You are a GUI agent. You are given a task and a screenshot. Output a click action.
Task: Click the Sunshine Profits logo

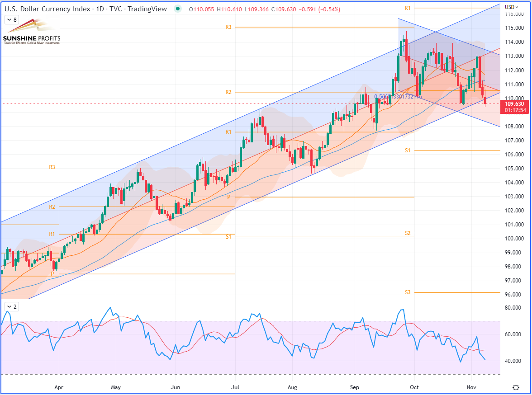pos(32,32)
